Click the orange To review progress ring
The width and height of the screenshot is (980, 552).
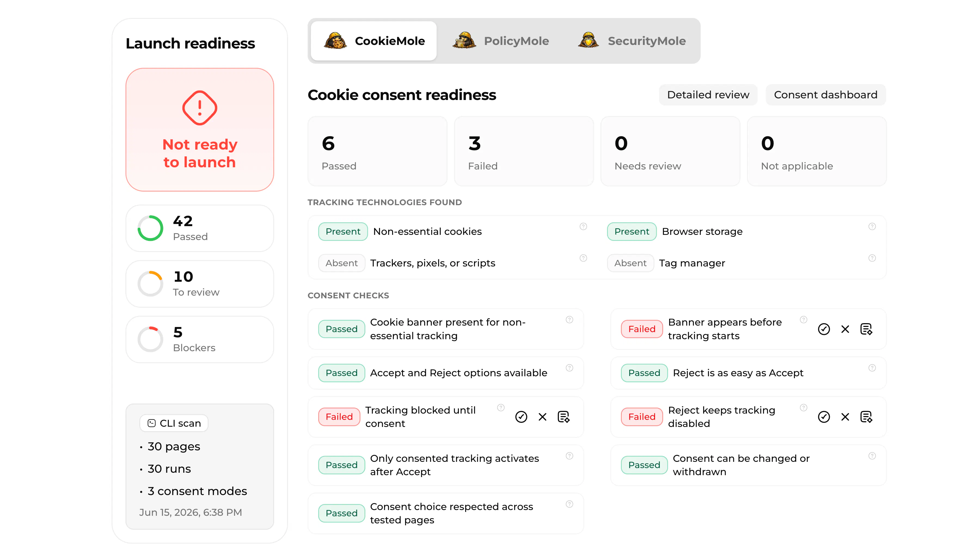point(150,284)
